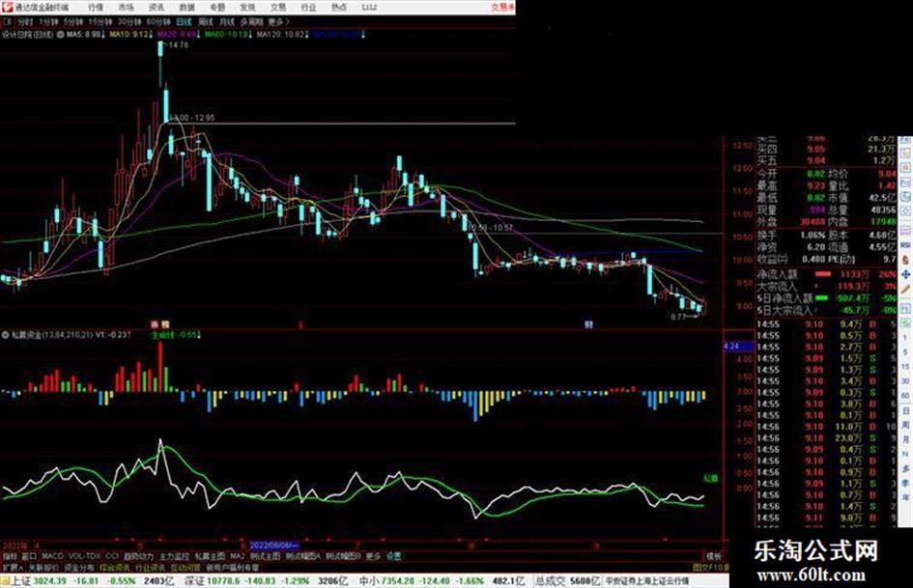
Task: Click the 上证 index value in status bar
Action: (49, 581)
